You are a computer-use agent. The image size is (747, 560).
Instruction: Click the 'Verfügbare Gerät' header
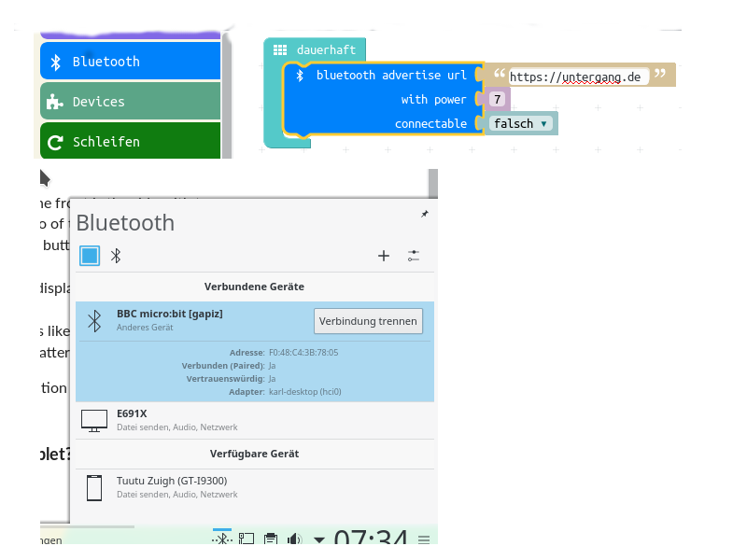(254, 454)
